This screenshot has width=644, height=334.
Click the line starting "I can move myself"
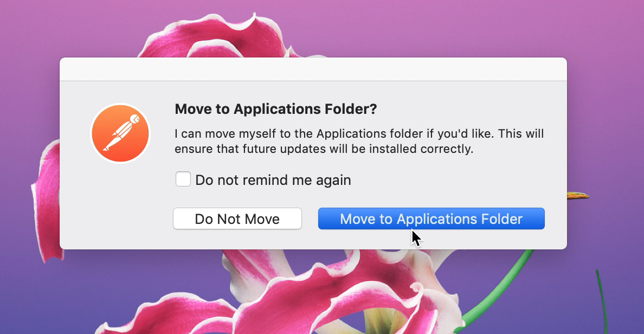tap(359, 133)
